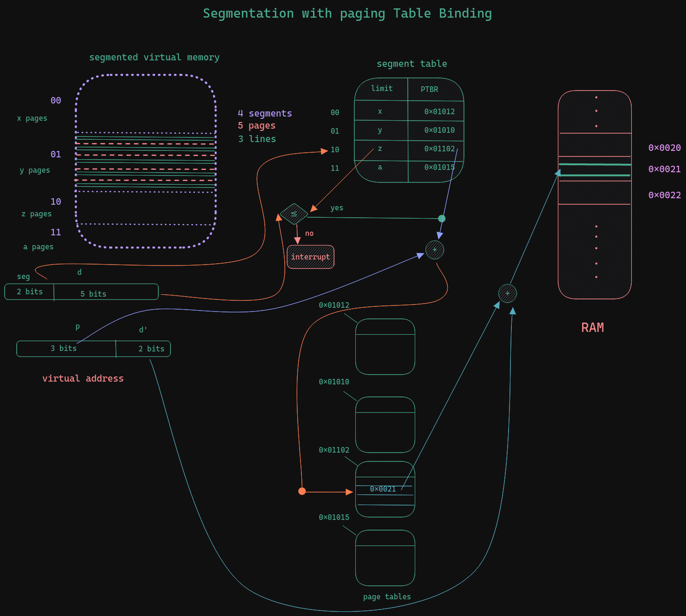The width and height of the screenshot is (686, 616).
Task: Select the red interrupt box
Action: pyautogui.click(x=311, y=257)
